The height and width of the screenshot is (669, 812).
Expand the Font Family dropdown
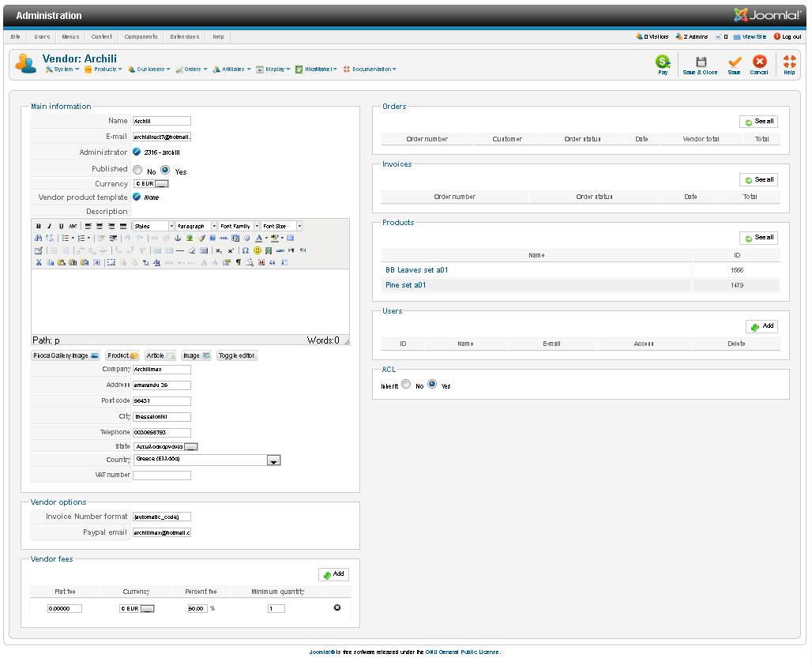tap(256, 226)
